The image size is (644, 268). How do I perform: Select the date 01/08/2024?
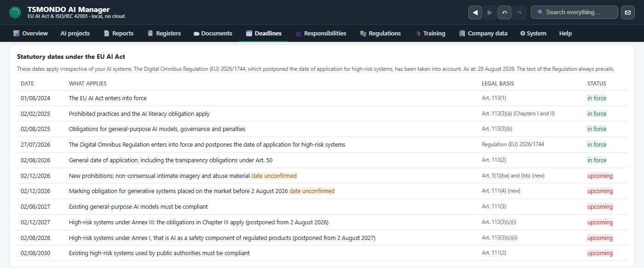coord(35,98)
